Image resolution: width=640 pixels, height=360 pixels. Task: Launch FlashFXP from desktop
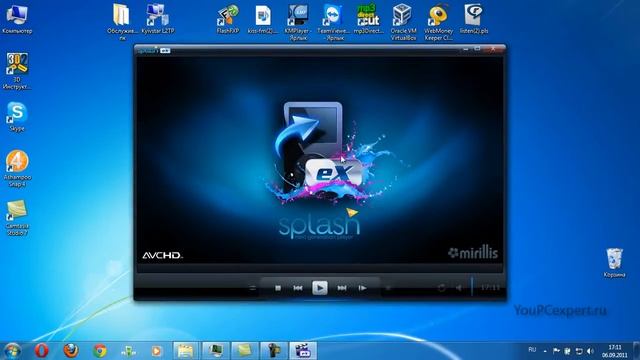(228, 18)
